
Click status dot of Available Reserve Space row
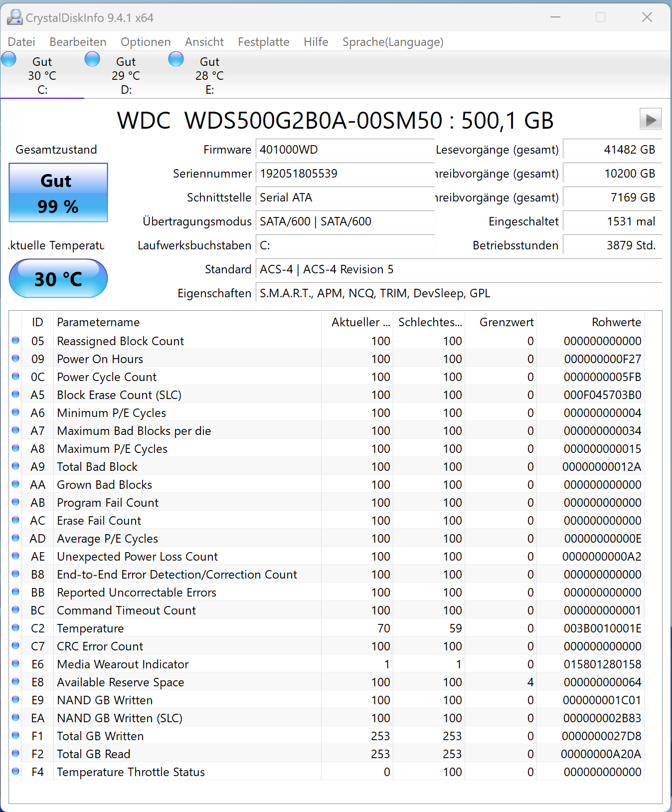point(15,681)
